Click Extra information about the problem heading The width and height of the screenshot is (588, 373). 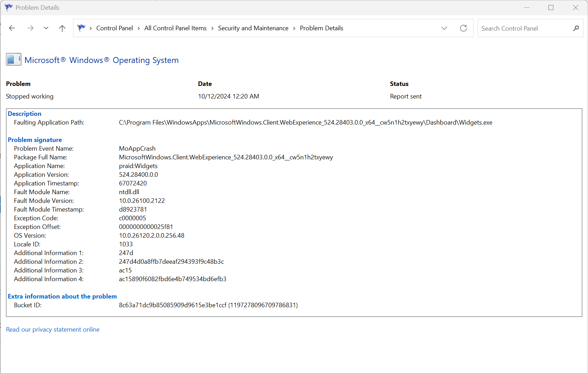tap(62, 296)
